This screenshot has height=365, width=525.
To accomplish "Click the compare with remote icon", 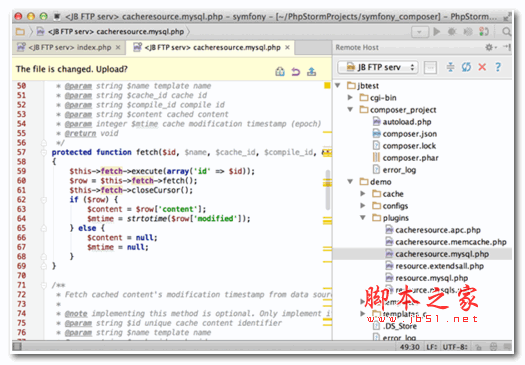I will [280, 72].
